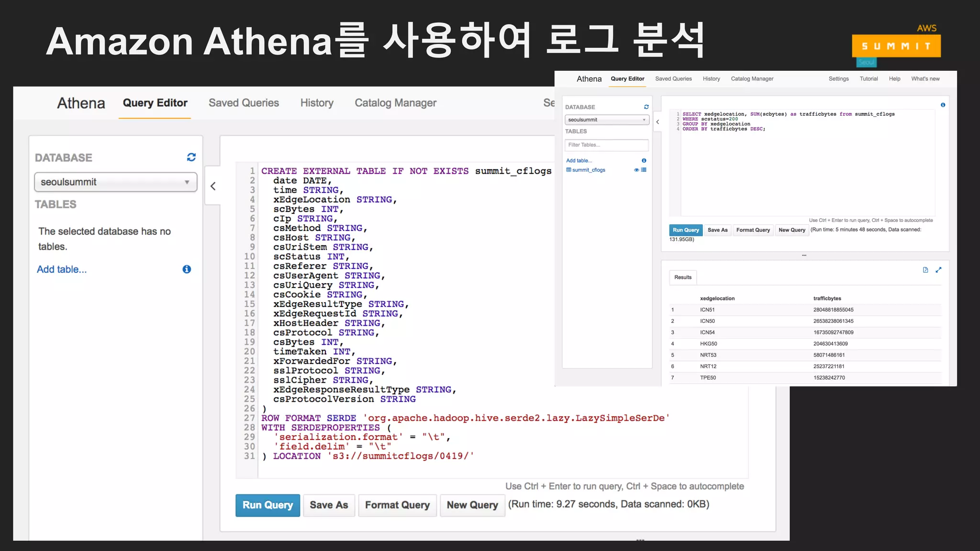Viewport: 980px width, 551px height.
Task: Click Format Query in large window
Action: click(x=397, y=505)
